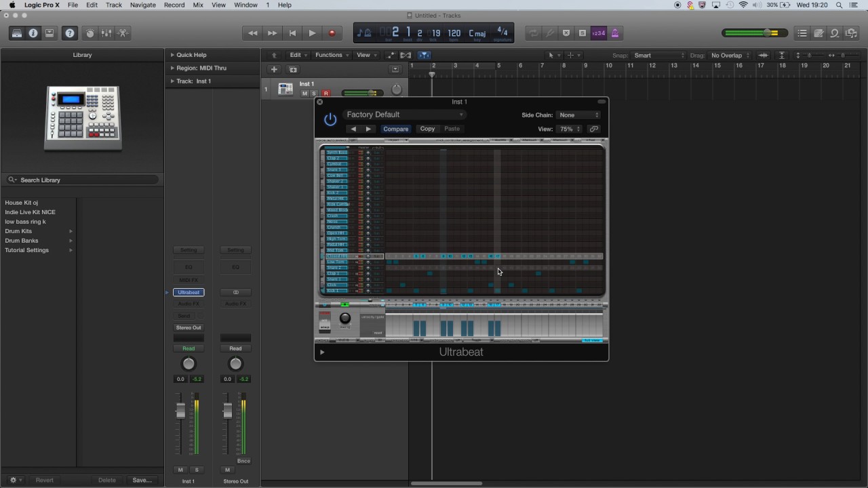The height and width of the screenshot is (488, 868).
Task: Open the Inspector with the info button
Action: 33,33
